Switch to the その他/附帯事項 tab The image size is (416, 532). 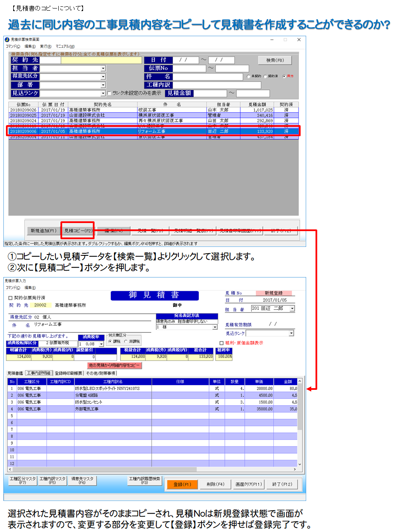(x=100, y=373)
